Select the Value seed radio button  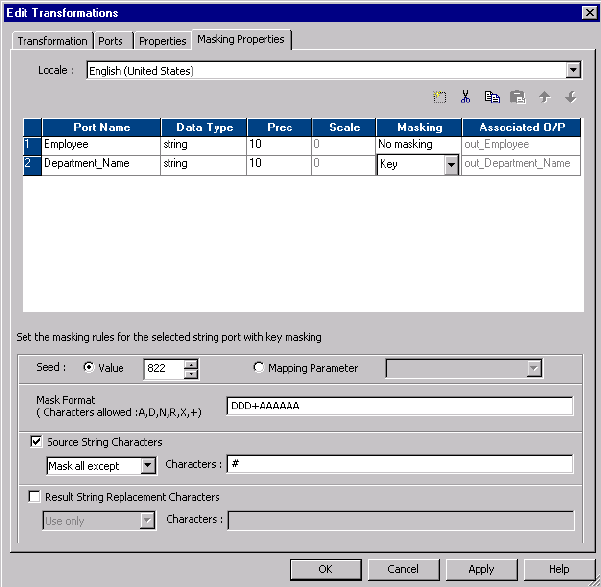(89, 367)
